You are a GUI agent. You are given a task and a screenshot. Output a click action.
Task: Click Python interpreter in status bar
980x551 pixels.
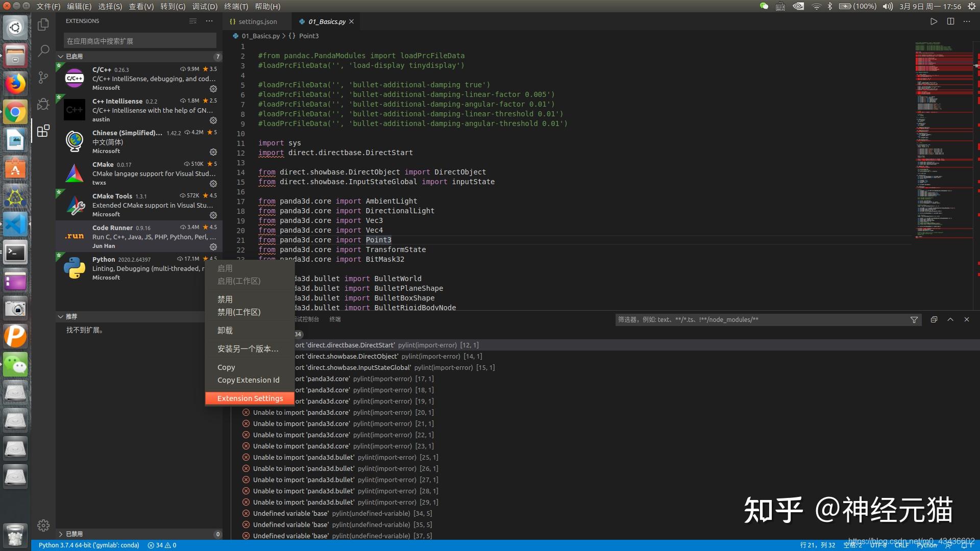89,545
